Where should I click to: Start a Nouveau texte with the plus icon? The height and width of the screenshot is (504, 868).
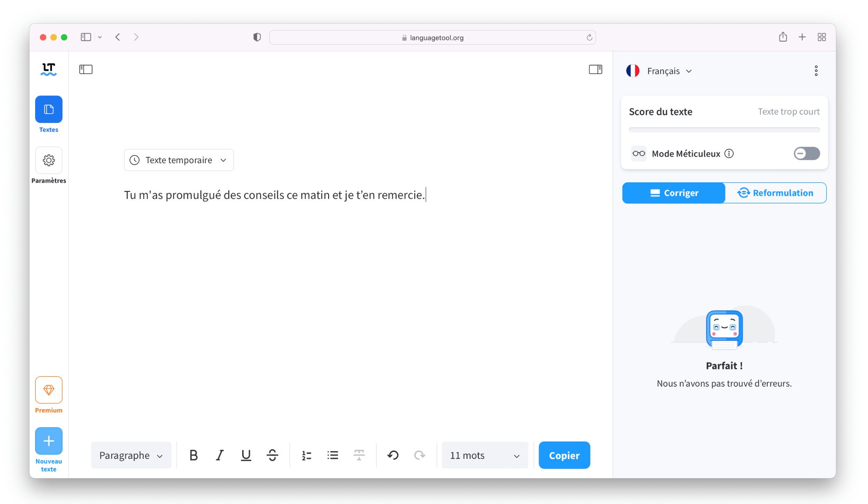pos(49,440)
